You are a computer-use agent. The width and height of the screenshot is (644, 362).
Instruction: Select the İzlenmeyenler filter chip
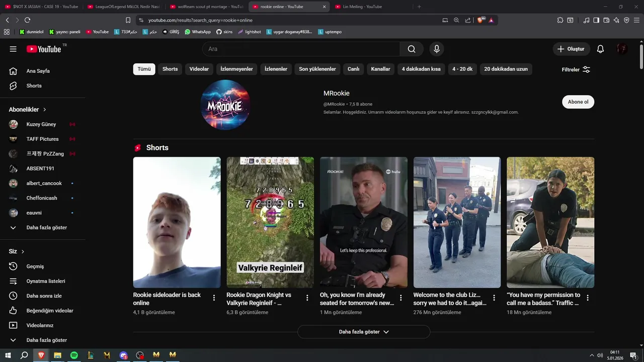(237, 69)
